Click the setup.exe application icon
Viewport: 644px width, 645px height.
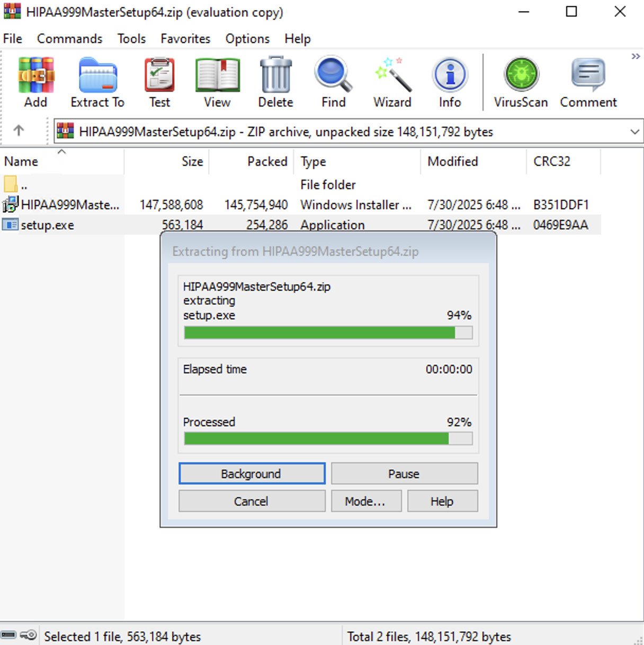(10, 225)
